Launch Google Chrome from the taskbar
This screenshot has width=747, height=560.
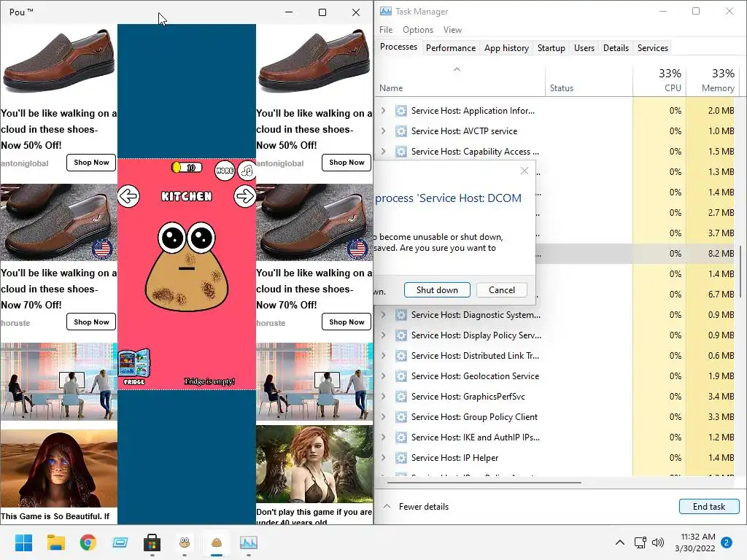tap(88, 542)
